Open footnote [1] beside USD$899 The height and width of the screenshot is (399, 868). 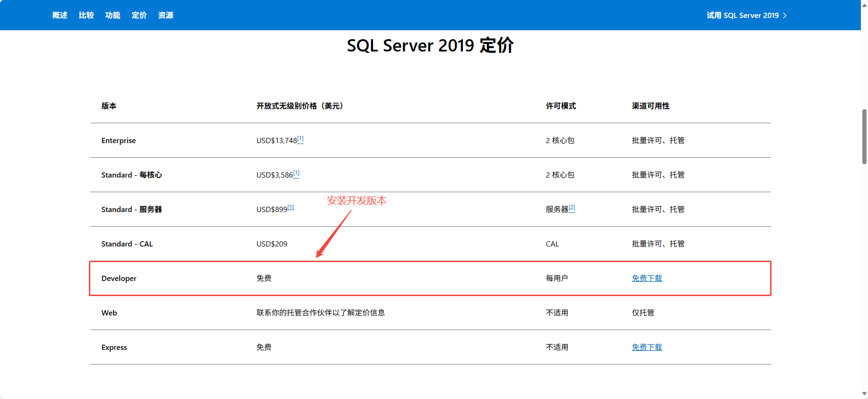point(291,208)
